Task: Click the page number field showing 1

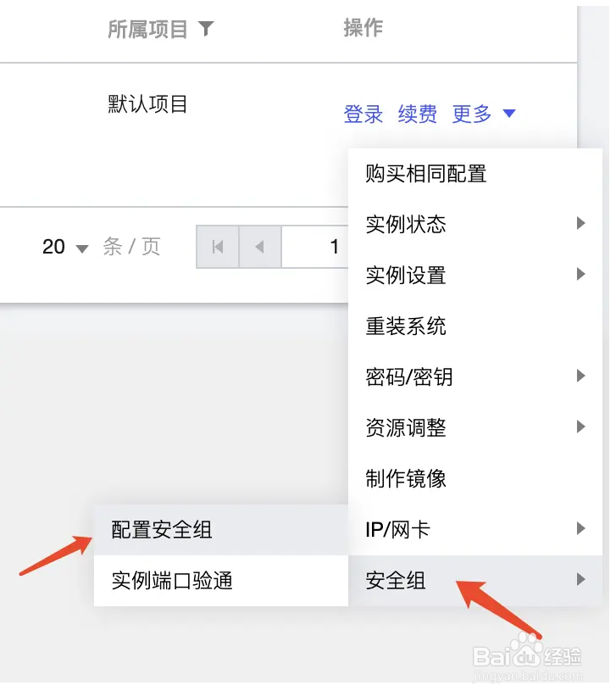Action: click(x=315, y=247)
